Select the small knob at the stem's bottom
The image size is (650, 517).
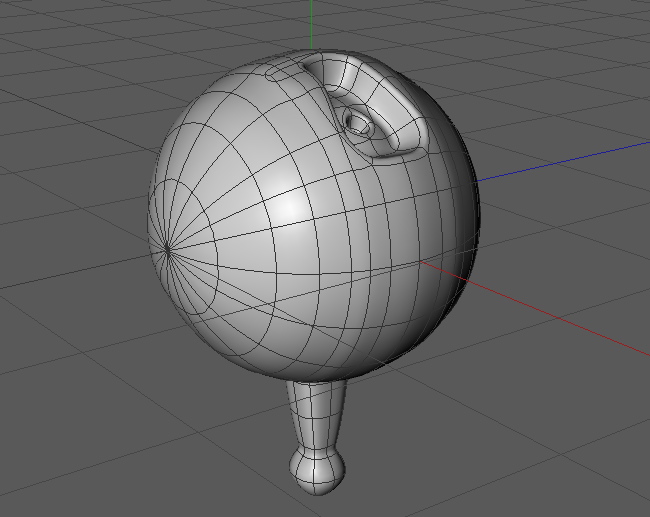(x=317, y=472)
